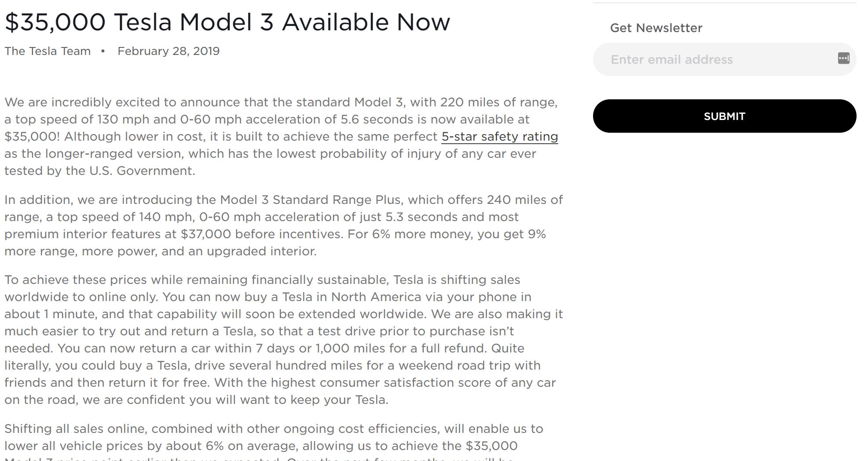Click the Get Newsletter heading

tap(656, 28)
